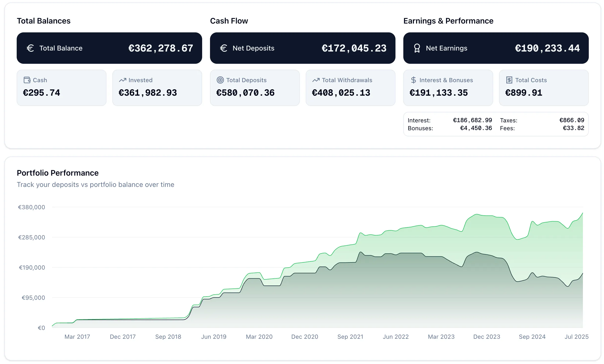Open the Total Balance summary card

pos(109,48)
